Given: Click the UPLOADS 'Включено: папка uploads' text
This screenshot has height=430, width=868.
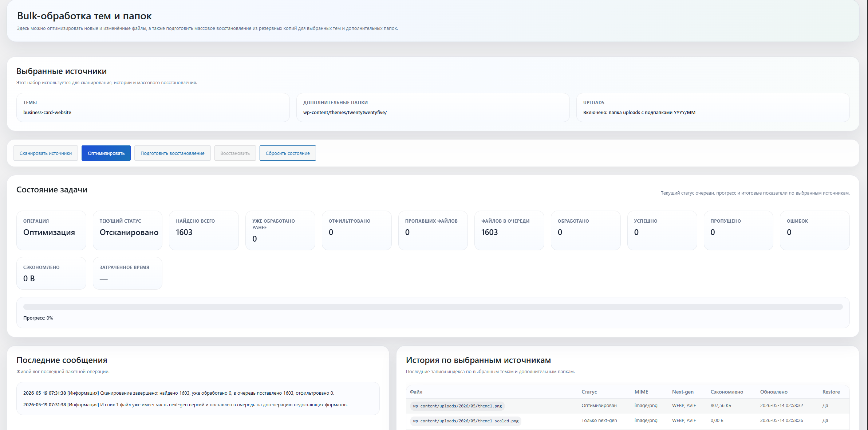Looking at the screenshot, I should click(x=639, y=112).
